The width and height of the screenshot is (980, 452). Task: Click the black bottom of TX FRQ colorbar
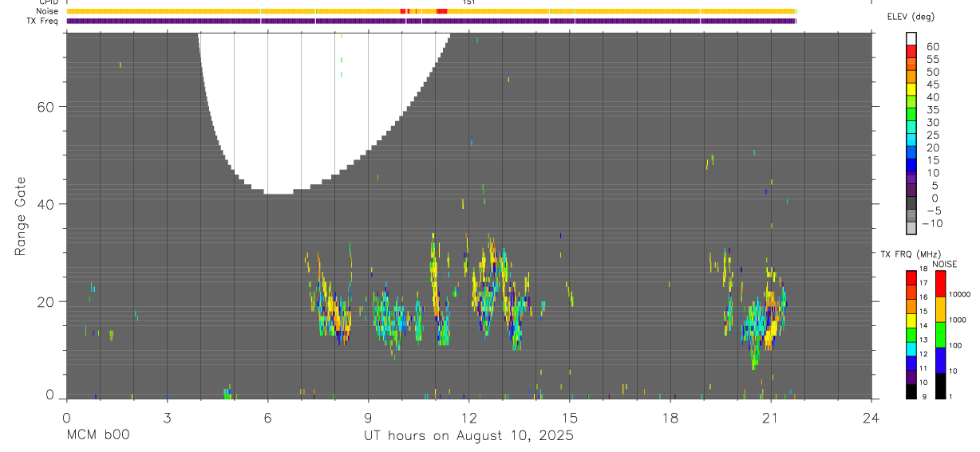[x=912, y=391]
